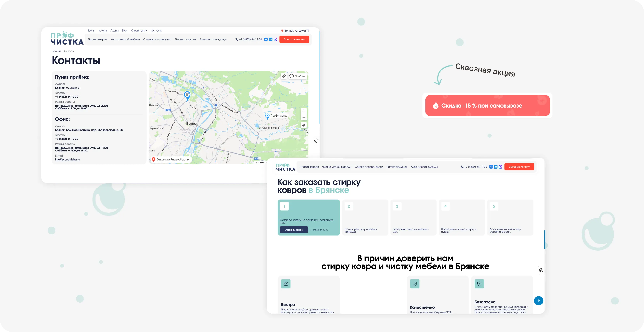This screenshot has width=644, height=332.
Task: Select step 4 card Проведем полную стирку
Action: tap(462, 217)
